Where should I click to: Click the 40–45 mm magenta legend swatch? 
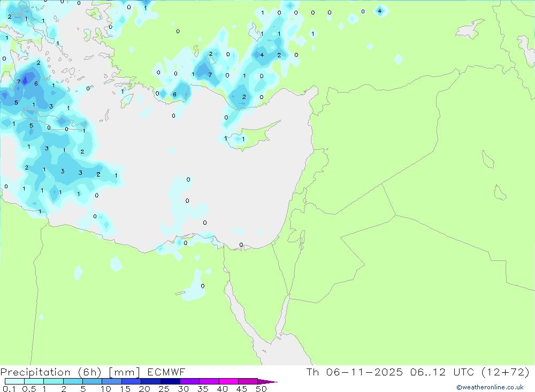click(228, 381)
